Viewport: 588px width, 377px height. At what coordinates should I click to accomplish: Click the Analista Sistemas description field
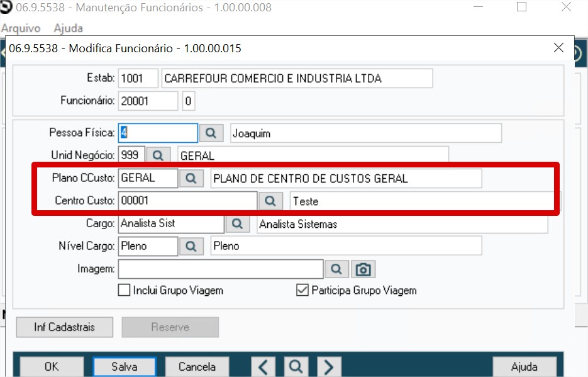coord(402,224)
